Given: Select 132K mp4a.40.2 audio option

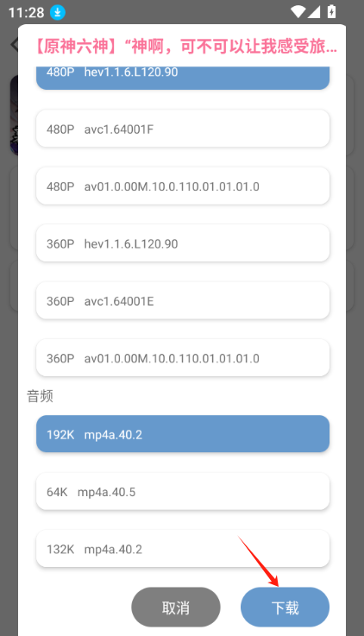Looking at the screenshot, I should [183, 549].
